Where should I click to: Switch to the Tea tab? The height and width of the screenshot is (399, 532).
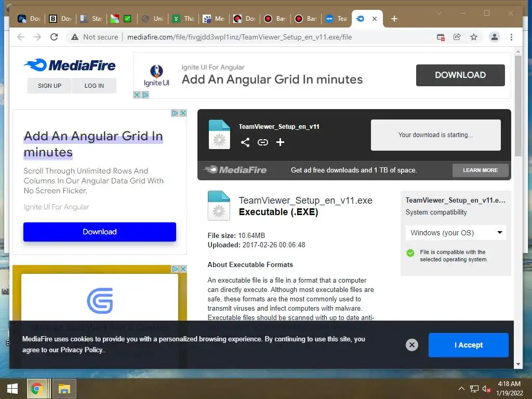336,19
